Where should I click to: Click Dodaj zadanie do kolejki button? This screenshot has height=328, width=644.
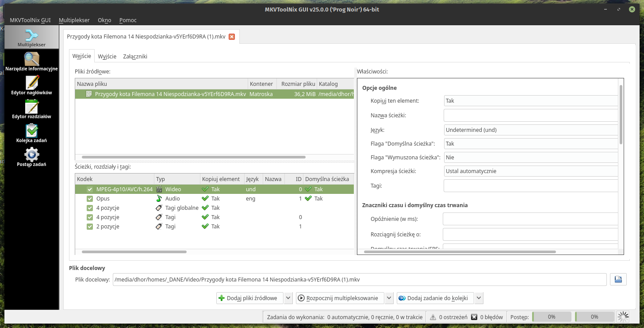click(x=435, y=298)
